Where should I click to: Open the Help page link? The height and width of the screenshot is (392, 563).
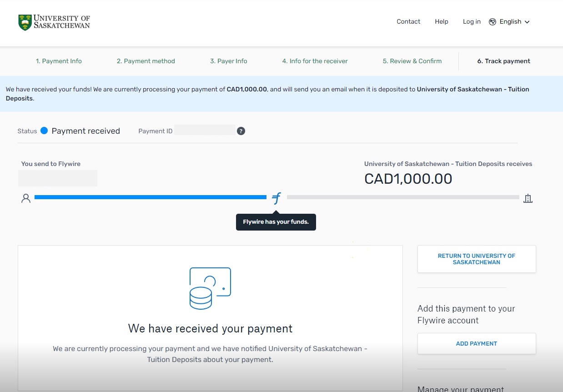(442, 21)
